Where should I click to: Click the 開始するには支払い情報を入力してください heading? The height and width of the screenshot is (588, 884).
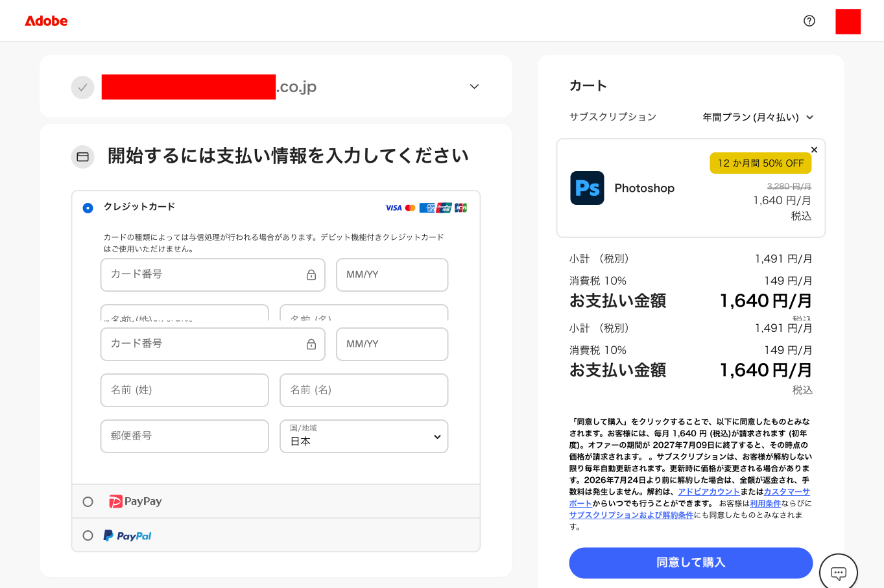point(288,156)
